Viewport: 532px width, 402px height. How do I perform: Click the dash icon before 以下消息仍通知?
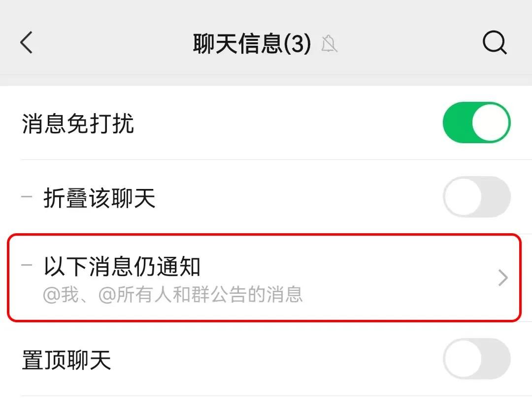27,265
